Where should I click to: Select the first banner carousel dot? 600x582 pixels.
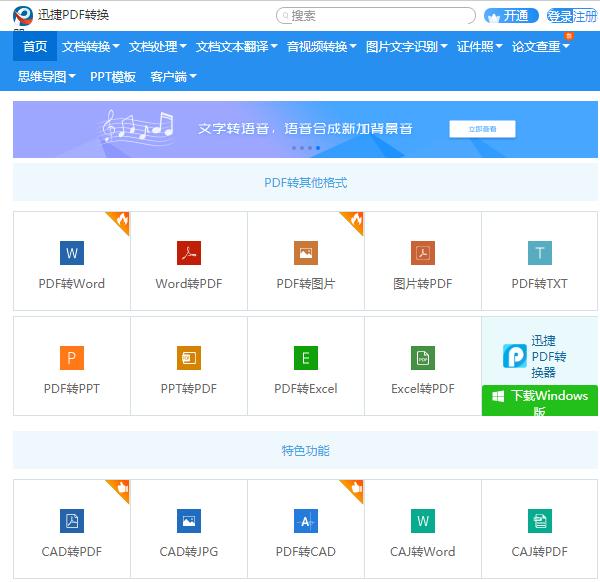coord(294,148)
